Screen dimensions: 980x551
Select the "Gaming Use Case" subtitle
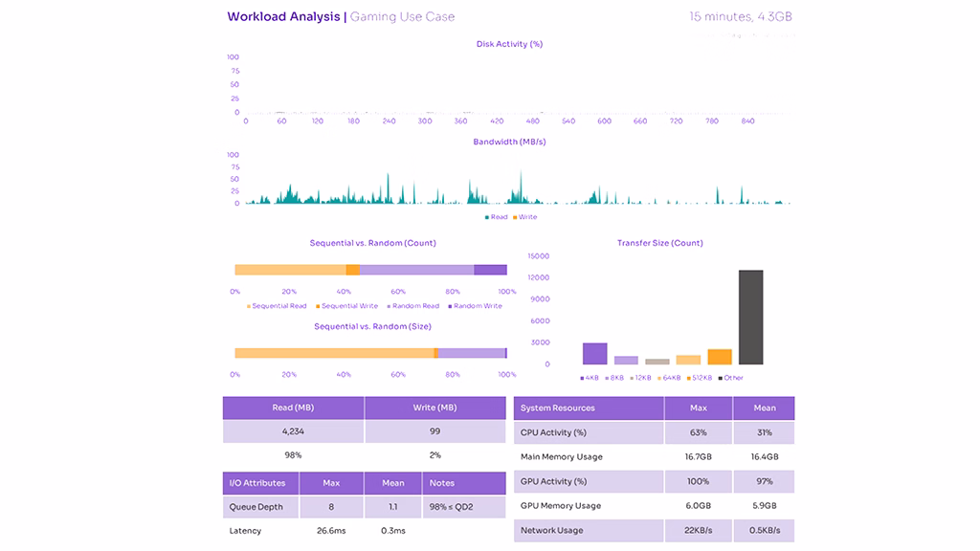(402, 17)
